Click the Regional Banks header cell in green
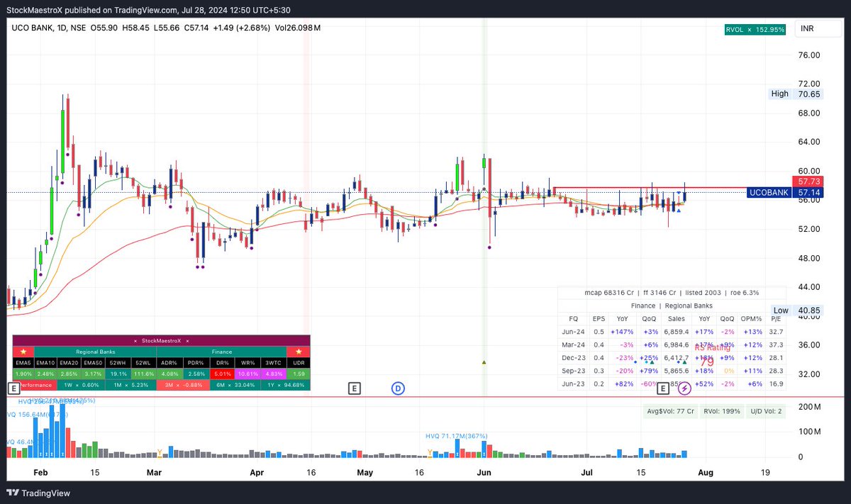The image size is (851, 504). click(x=94, y=351)
